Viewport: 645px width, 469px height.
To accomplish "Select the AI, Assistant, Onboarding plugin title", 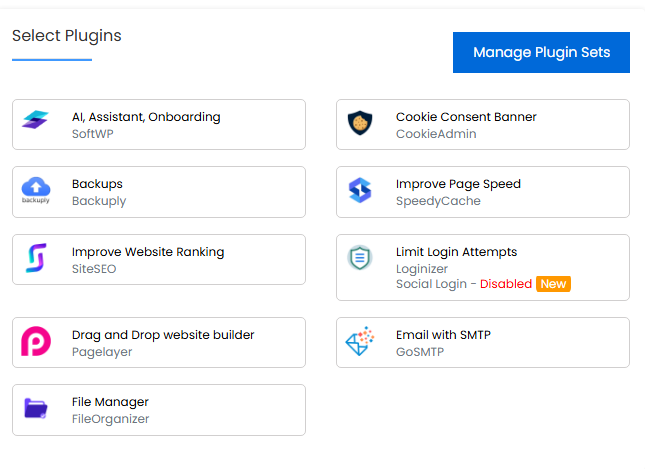I will 146,117.
